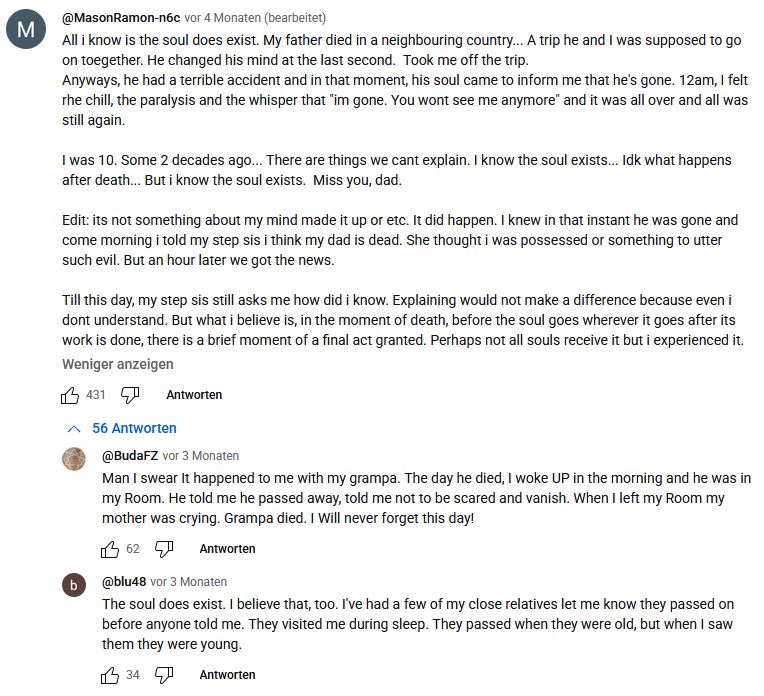Click 'Weniger anzeigen' to collapse comment

pyautogui.click(x=103, y=364)
